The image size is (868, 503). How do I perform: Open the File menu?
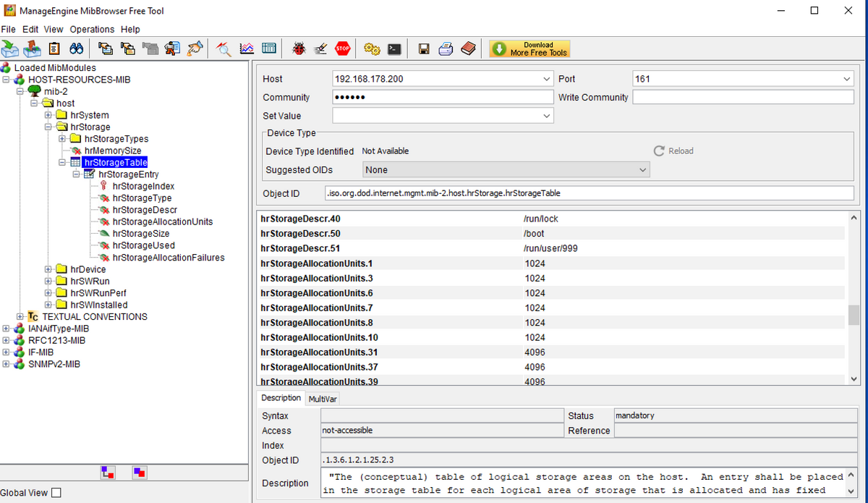pos(9,30)
